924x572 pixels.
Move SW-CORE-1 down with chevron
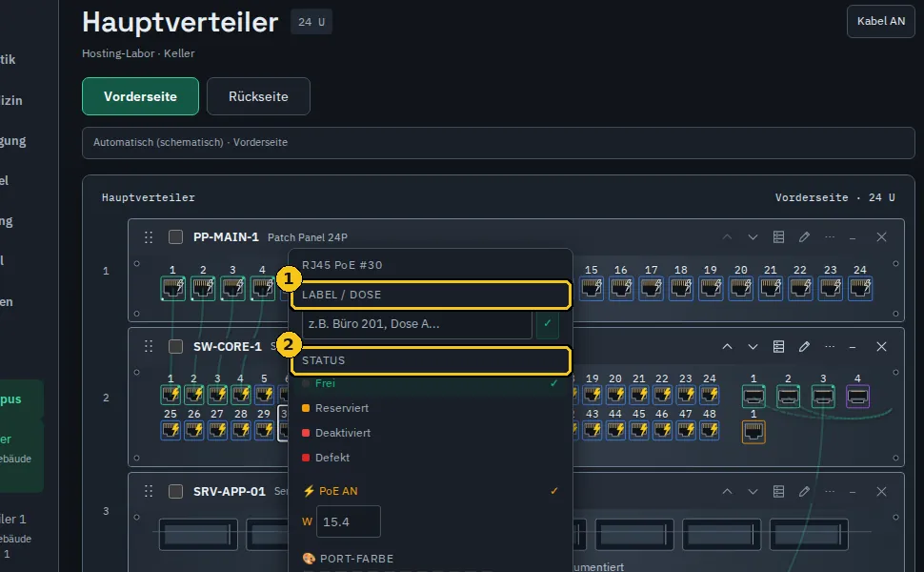point(753,347)
